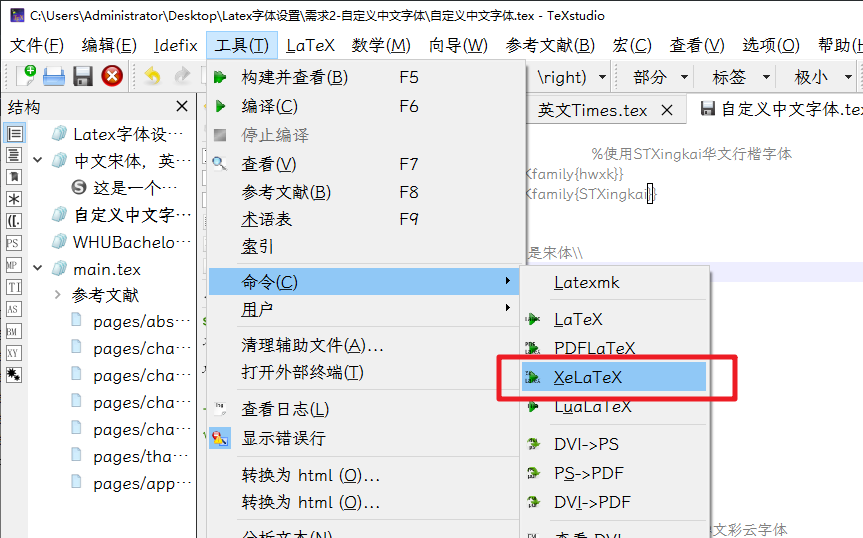Run PDFLaTeX from the commands submenu
The width and height of the screenshot is (863, 538).
click(614, 348)
